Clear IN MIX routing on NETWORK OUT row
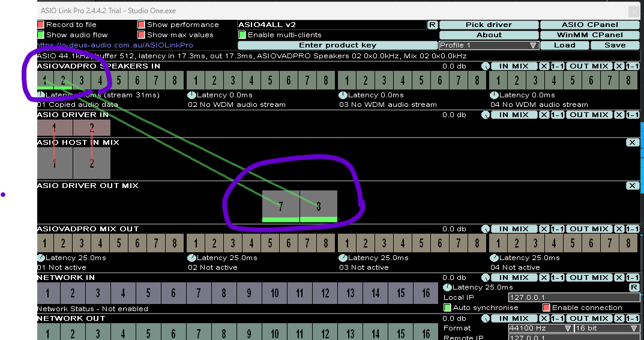 click(544, 318)
